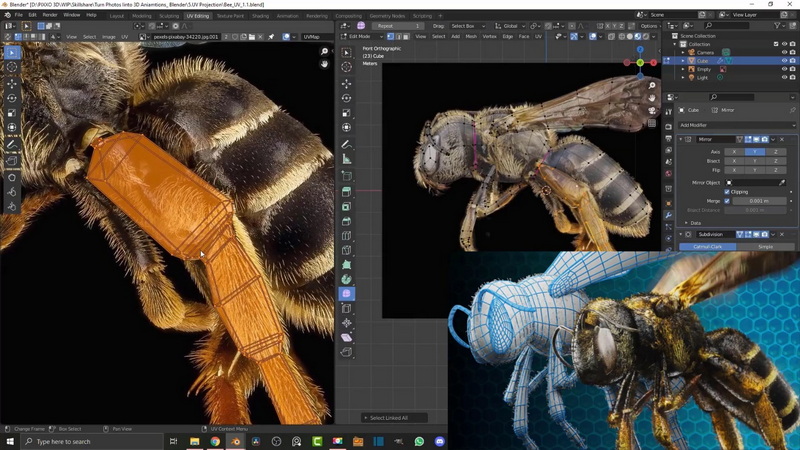Select the Bevel tool
This screenshot has height=450, width=800.
346,221
